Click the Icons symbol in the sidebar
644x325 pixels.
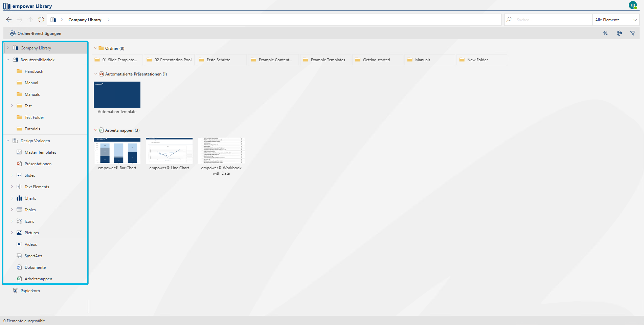(x=19, y=221)
